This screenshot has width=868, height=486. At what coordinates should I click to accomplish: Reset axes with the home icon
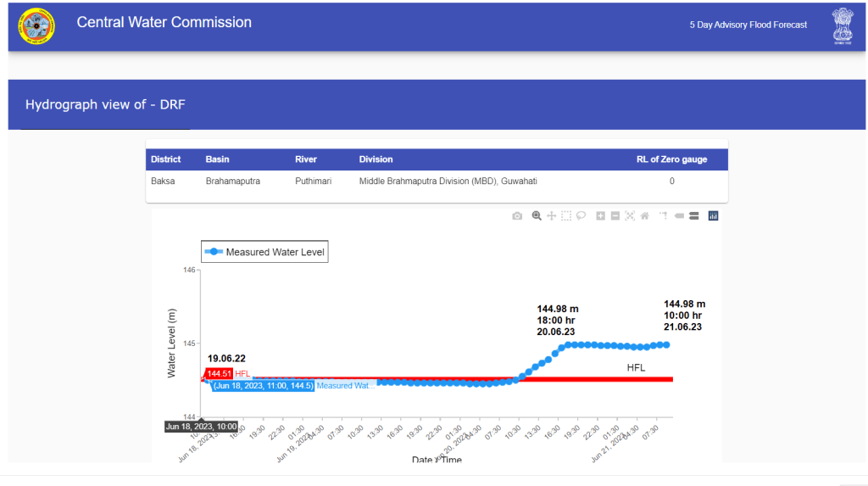point(645,216)
